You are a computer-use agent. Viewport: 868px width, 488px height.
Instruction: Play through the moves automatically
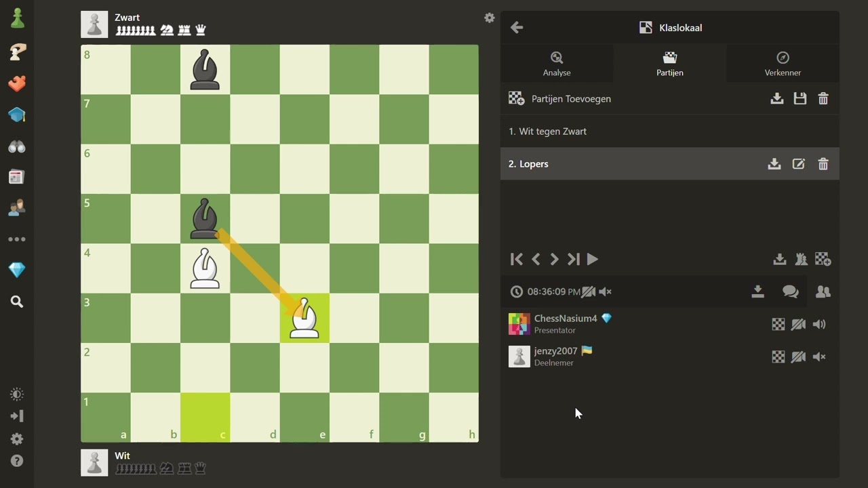click(593, 259)
